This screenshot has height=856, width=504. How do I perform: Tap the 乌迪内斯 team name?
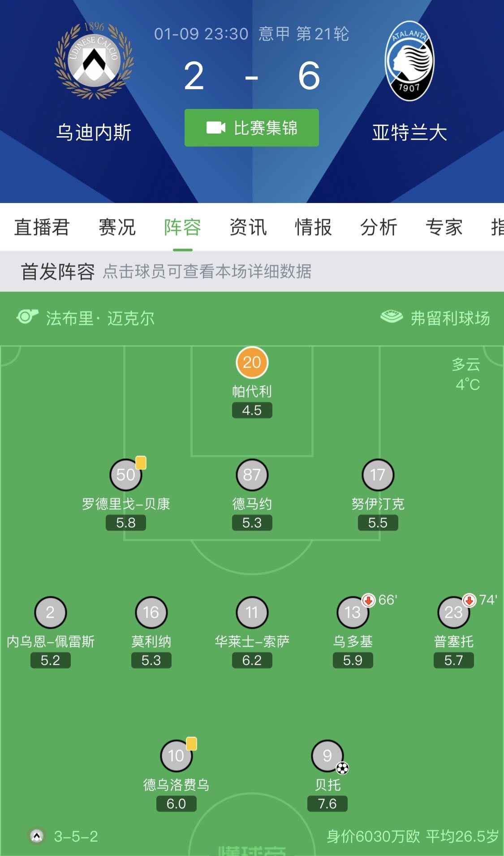point(94,133)
